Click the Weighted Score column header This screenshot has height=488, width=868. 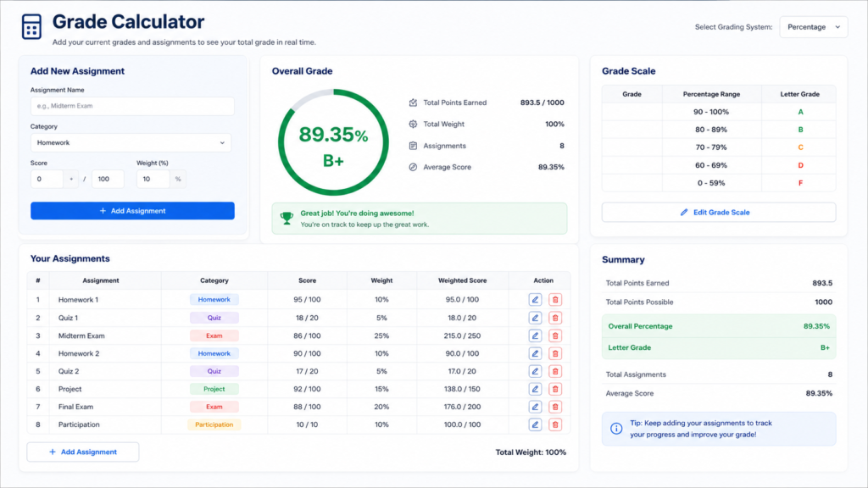point(462,280)
